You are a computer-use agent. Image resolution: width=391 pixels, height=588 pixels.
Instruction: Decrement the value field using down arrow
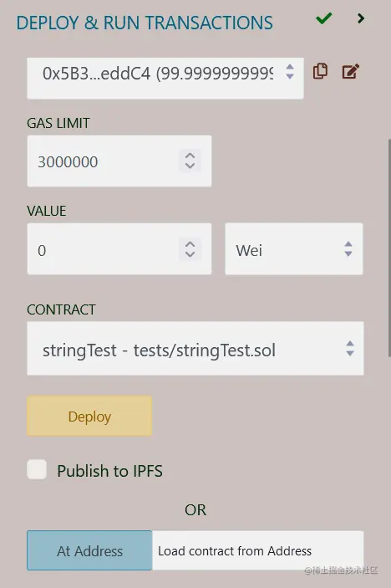(x=190, y=254)
